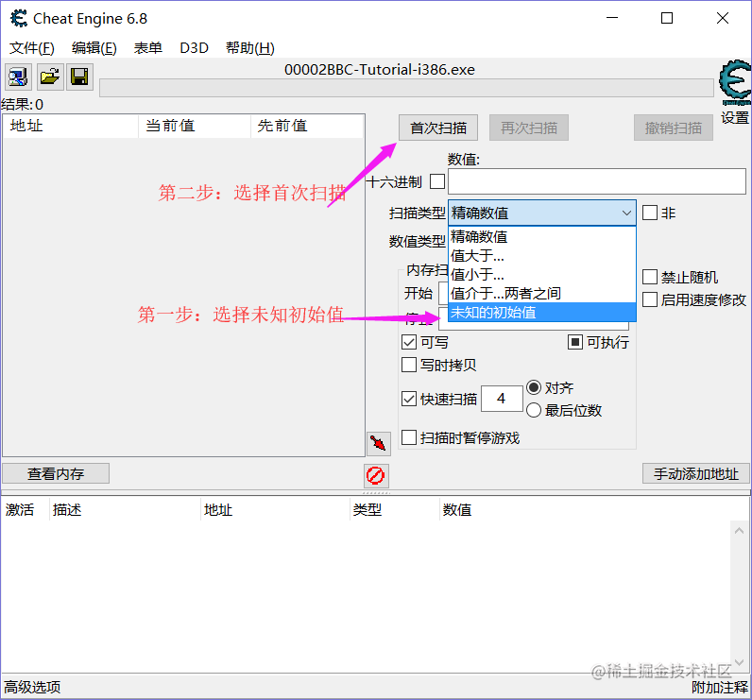Open the D3D menu

tap(195, 48)
